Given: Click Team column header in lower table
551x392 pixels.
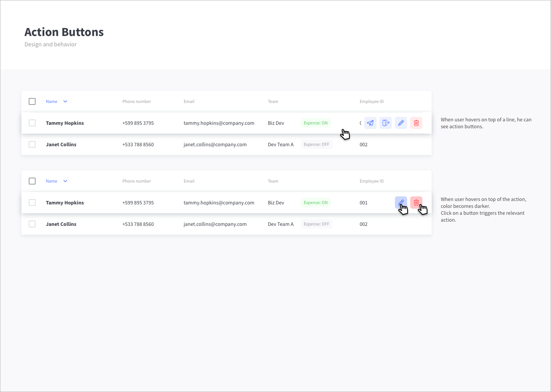Looking at the screenshot, I should click(x=273, y=181).
